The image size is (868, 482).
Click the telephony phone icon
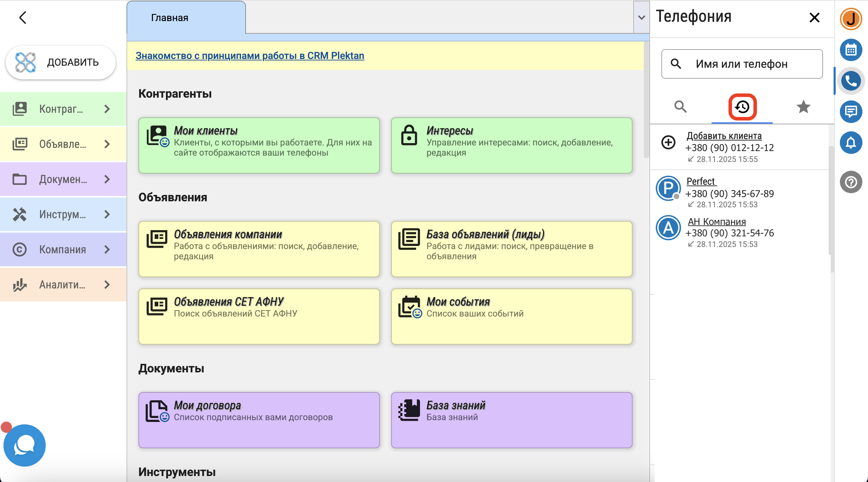point(850,81)
